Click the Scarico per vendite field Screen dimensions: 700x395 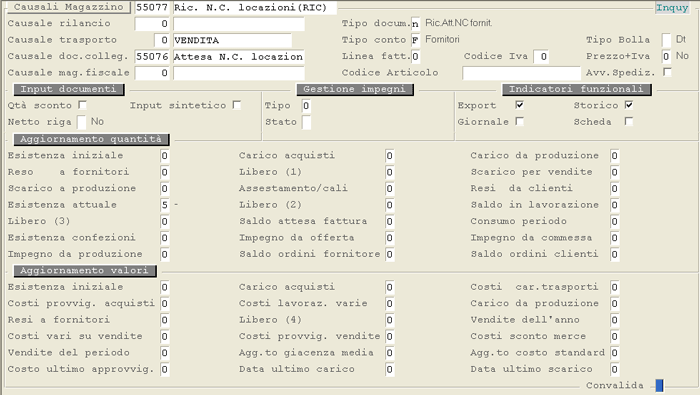615,172
